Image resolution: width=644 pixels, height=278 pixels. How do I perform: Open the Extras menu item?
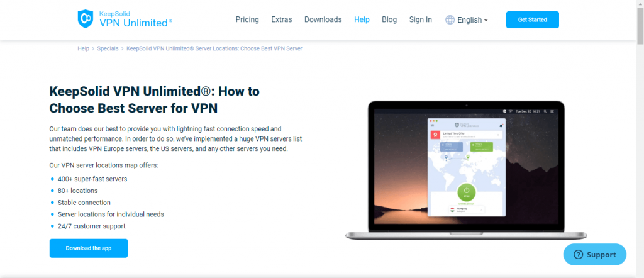click(x=282, y=19)
